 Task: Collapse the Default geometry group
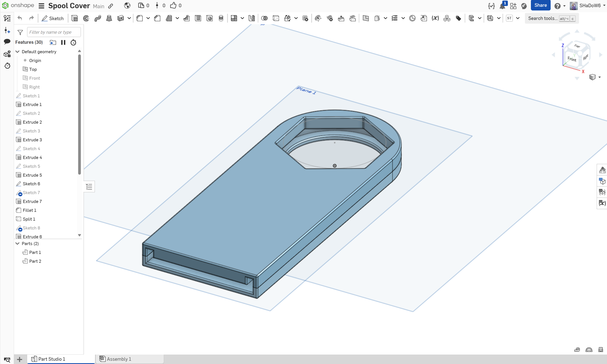[x=17, y=52]
